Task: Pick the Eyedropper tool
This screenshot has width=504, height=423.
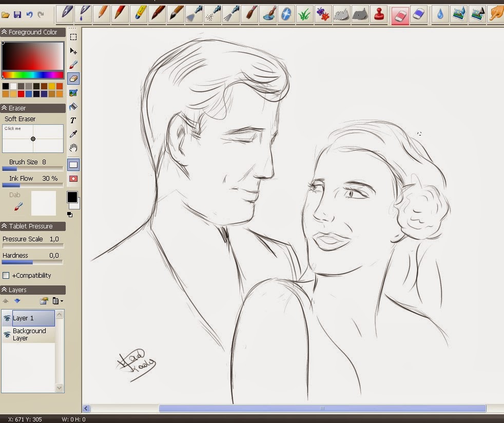Action: [73, 134]
